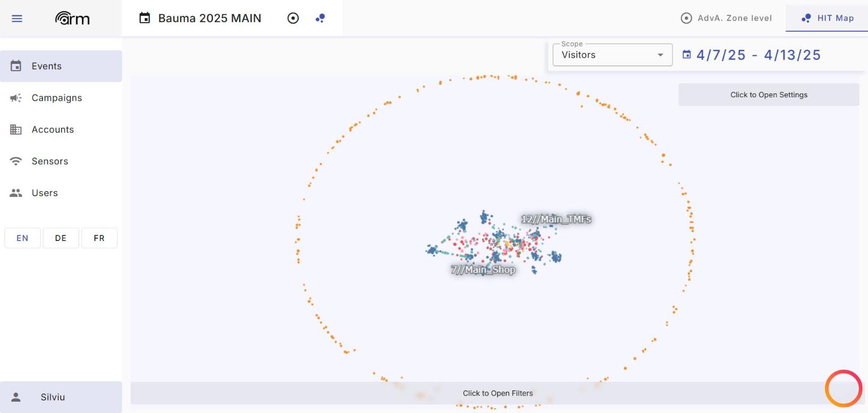868x413 pixels.
Task: Click the Campaigns megaphone icon
Action: pyautogui.click(x=16, y=98)
